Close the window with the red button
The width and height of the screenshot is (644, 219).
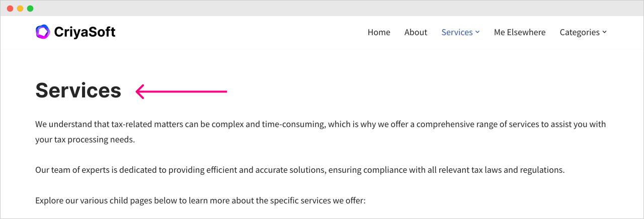click(x=10, y=9)
